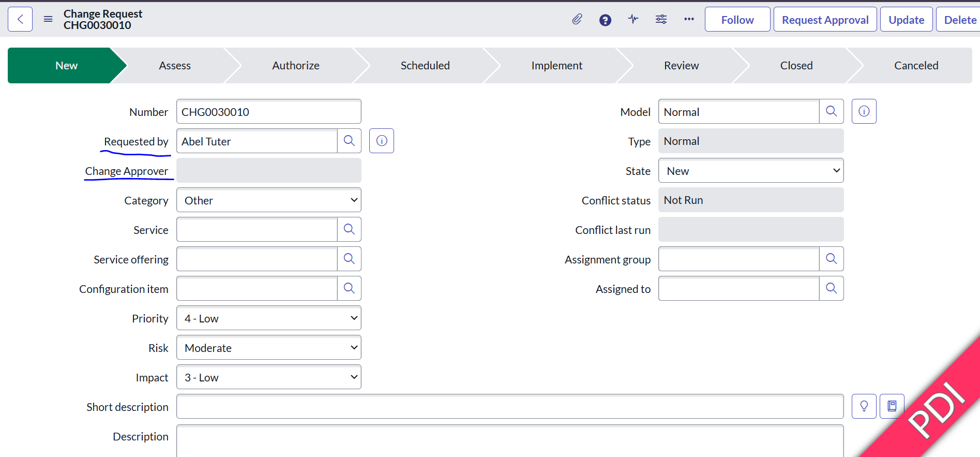Open the personalize form sliders icon
Viewport: 980px width, 457px height.
tap(661, 19)
